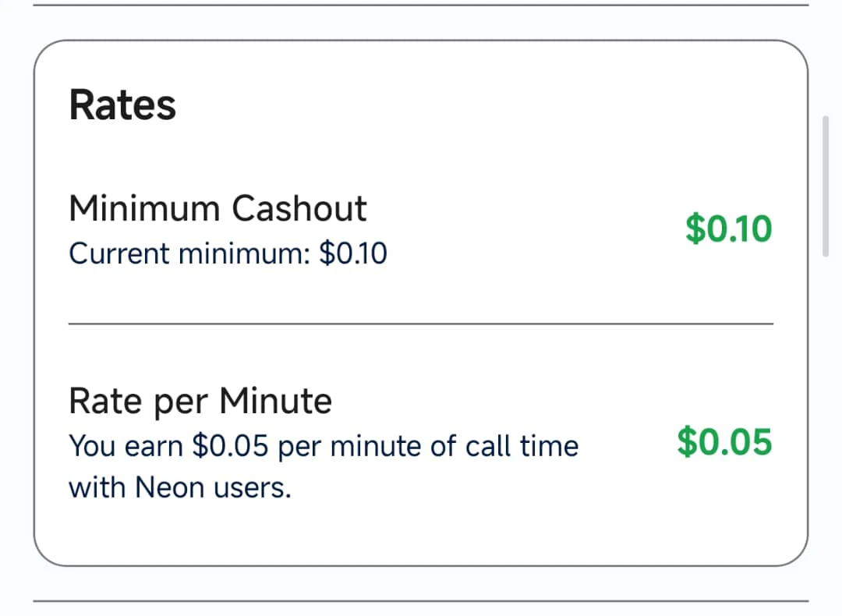Click the "Current minimum" subtext line
Screen dimensions: 842x616
click(x=228, y=253)
